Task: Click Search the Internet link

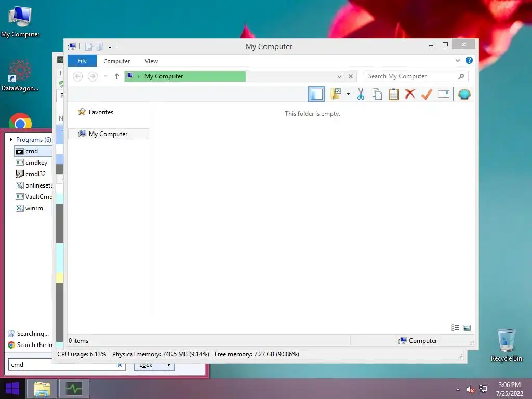Action: coord(30,345)
